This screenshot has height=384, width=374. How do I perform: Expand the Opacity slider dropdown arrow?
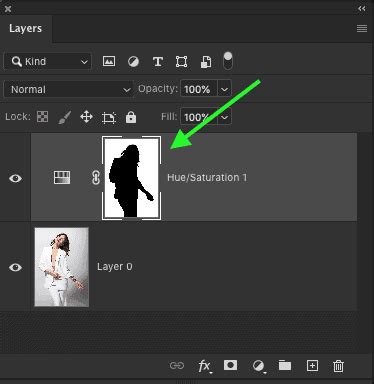pos(224,89)
